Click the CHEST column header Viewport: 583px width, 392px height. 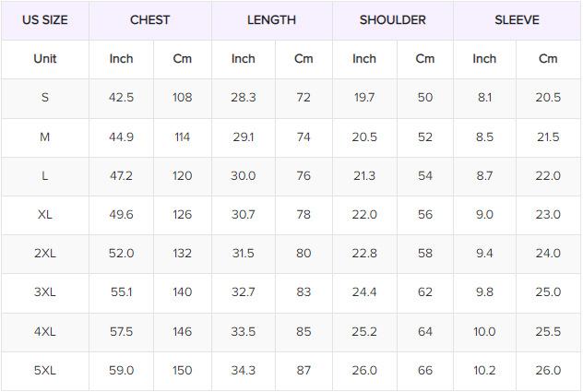click(x=149, y=19)
